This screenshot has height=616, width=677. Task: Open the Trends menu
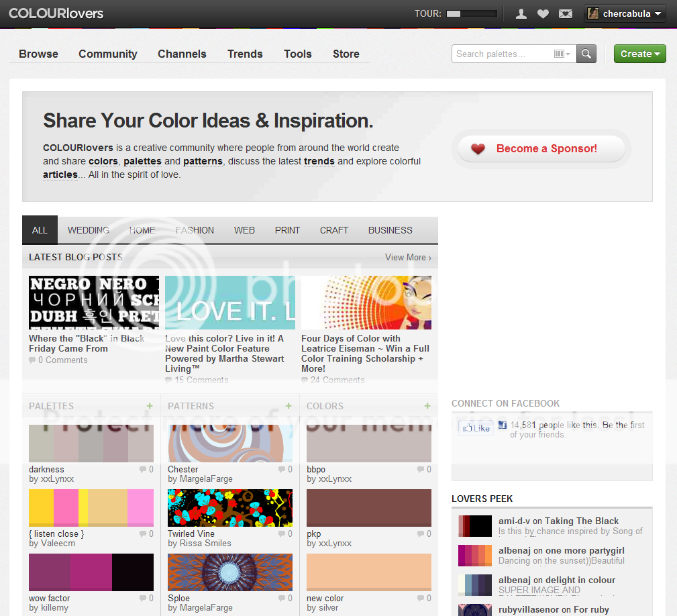click(x=245, y=54)
